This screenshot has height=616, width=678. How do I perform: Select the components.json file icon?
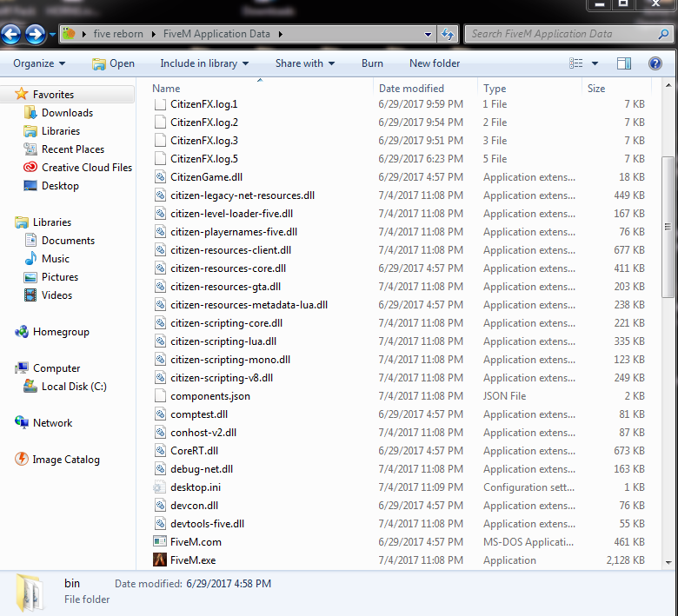coord(160,396)
